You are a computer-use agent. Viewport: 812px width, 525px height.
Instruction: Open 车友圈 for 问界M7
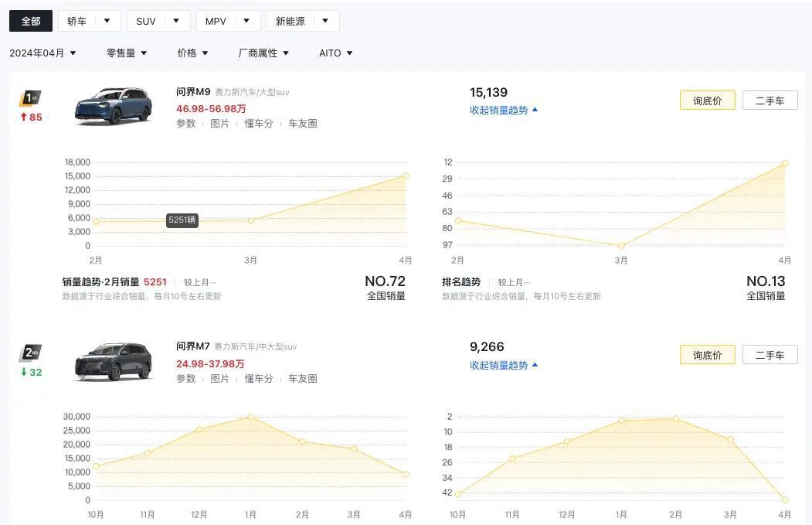click(x=302, y=378)
